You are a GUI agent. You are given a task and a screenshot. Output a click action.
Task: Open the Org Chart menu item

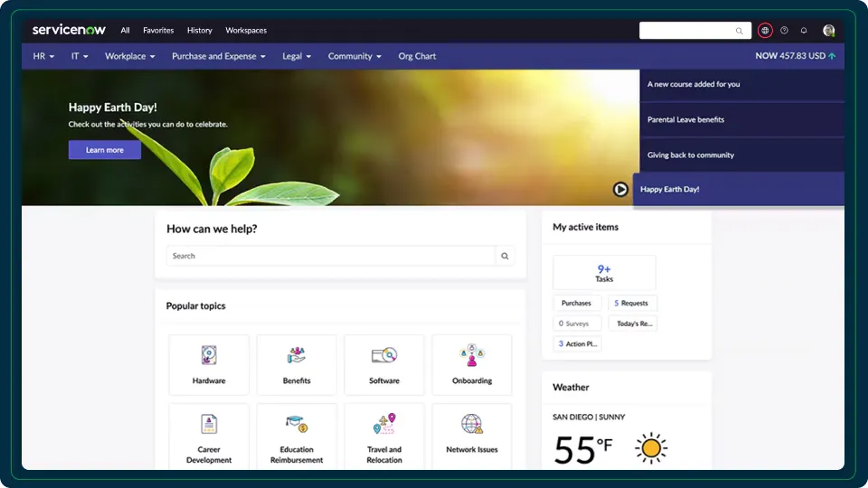click(x=417, y=56)
